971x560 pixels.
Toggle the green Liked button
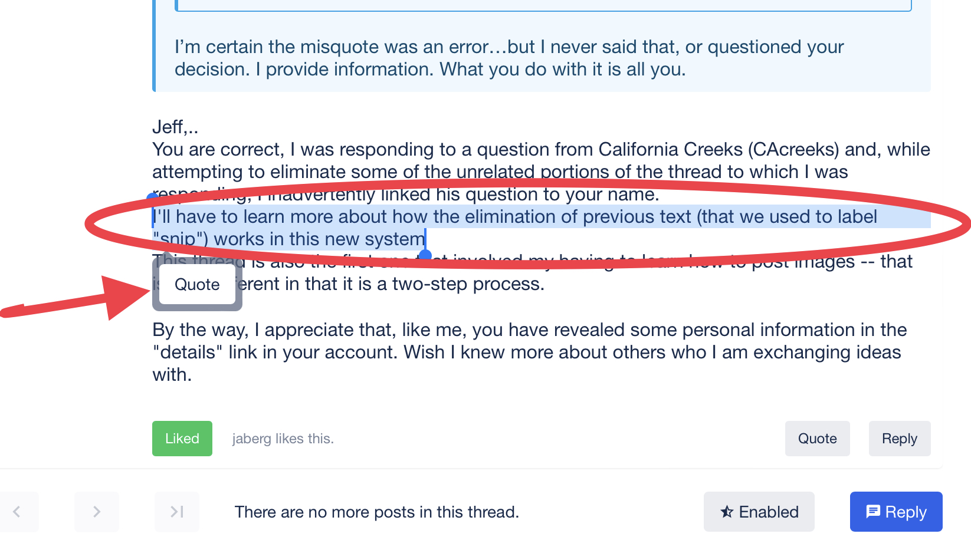182,439
